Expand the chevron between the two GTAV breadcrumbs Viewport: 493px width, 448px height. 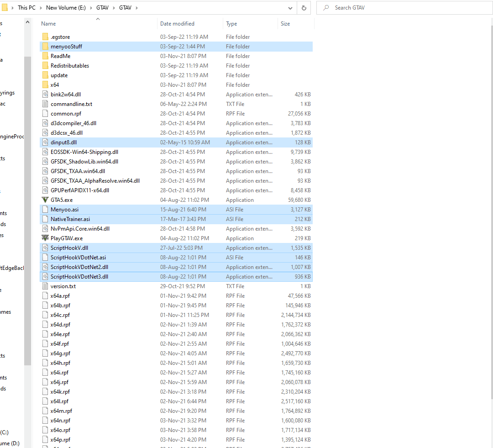click(114, 8)
